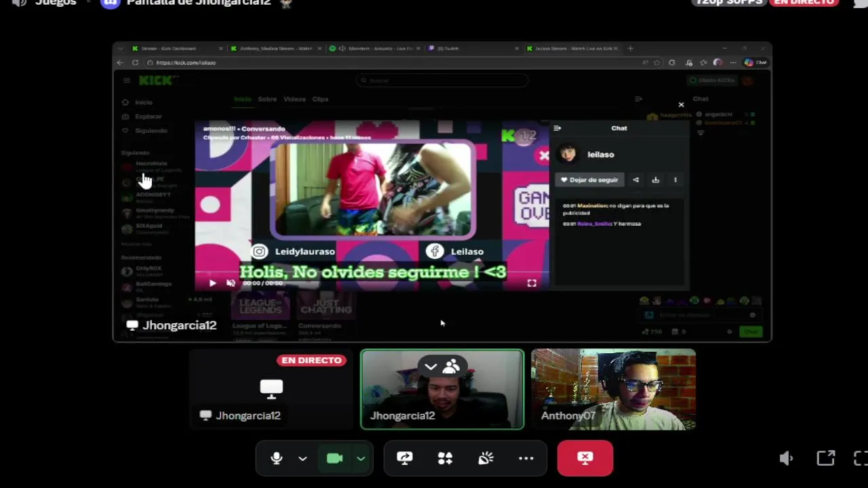Click the KICK logo

(x=157, y=81)
